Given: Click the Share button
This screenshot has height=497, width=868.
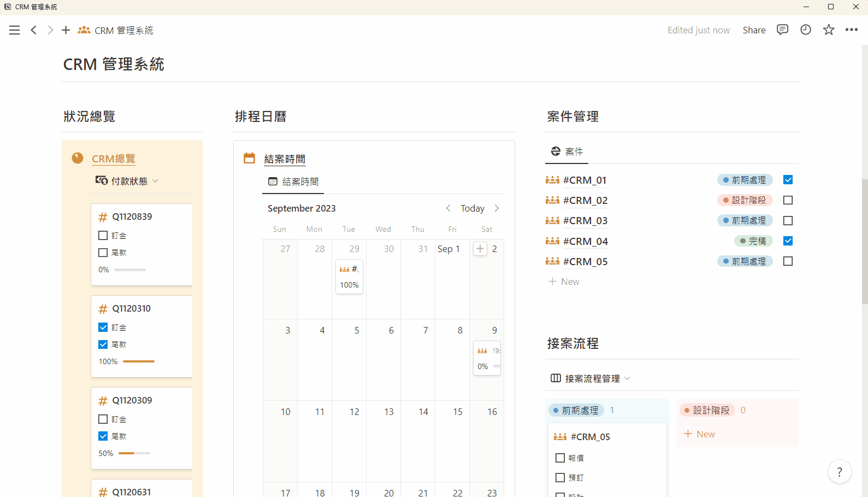Looking at the screenshot, I should (754, 30).
